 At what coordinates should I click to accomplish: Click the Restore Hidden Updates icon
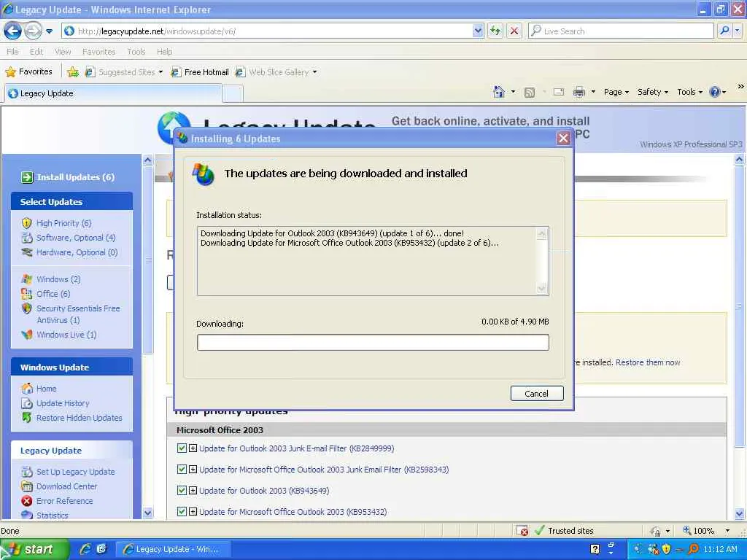point(27,418)
